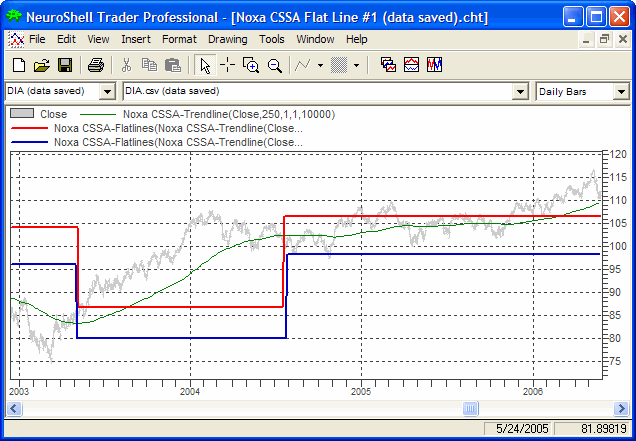This screenshot has height=441, width=636.
Task: Click the red and blue indicator wizard icon
Action: (x=411, y=65)
